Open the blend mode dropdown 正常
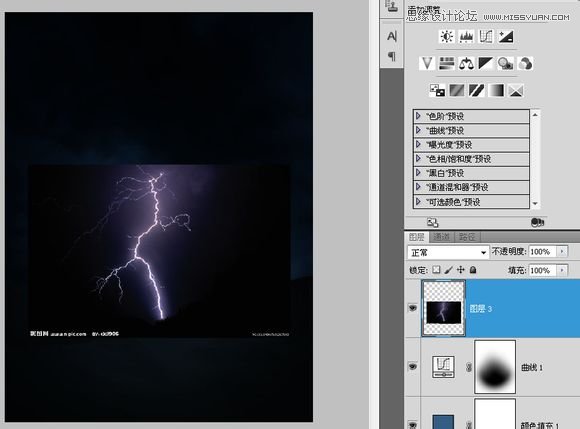The height and width of the screenshot is (429, 580). (448, 252)
